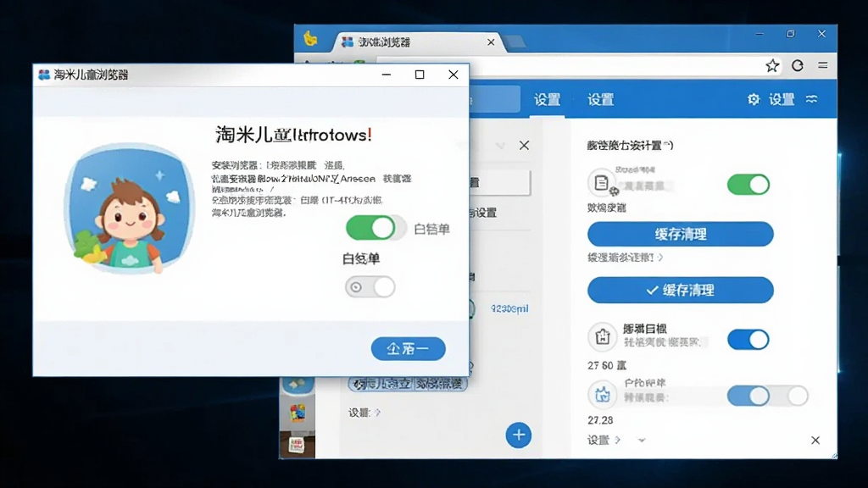
Task: Click the resize grip at the browser window corner
Action: (x=834, y=455)
